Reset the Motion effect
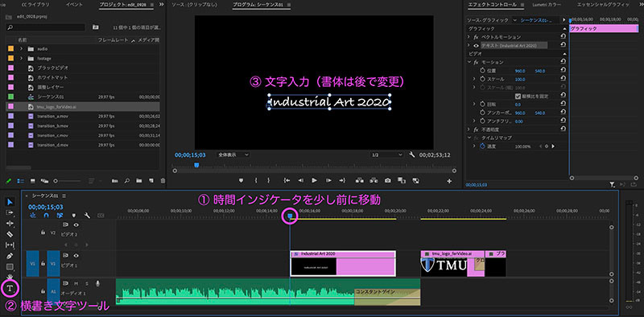The image size is (644, 317). click(563, 62)
